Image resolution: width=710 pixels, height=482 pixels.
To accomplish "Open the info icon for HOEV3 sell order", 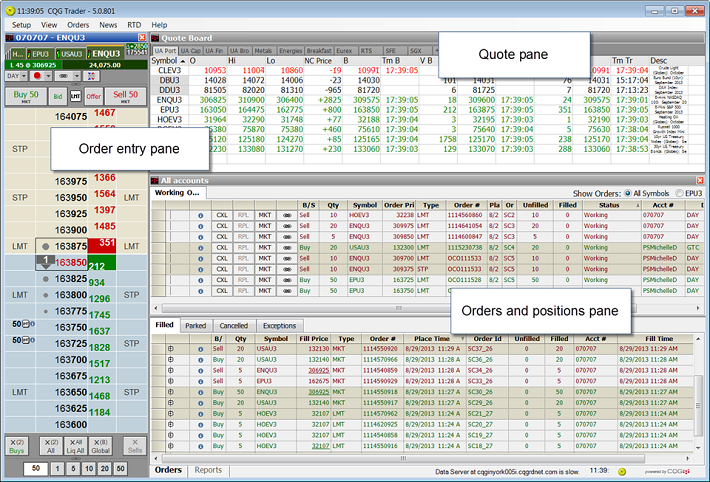I will pos(200,215).
